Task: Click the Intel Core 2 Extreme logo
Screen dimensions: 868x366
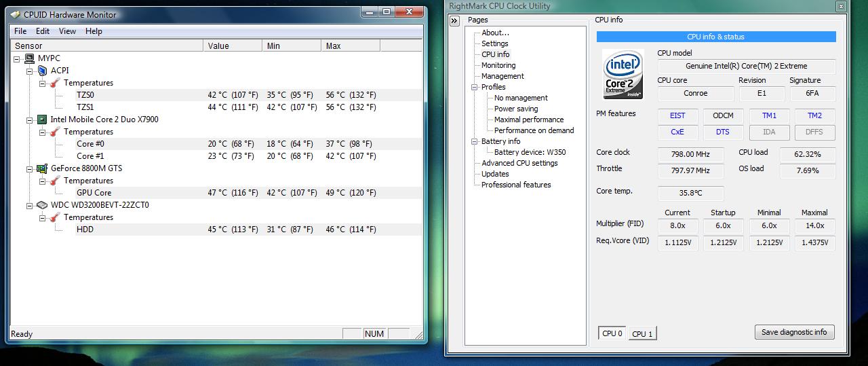Action: point(623,75)
